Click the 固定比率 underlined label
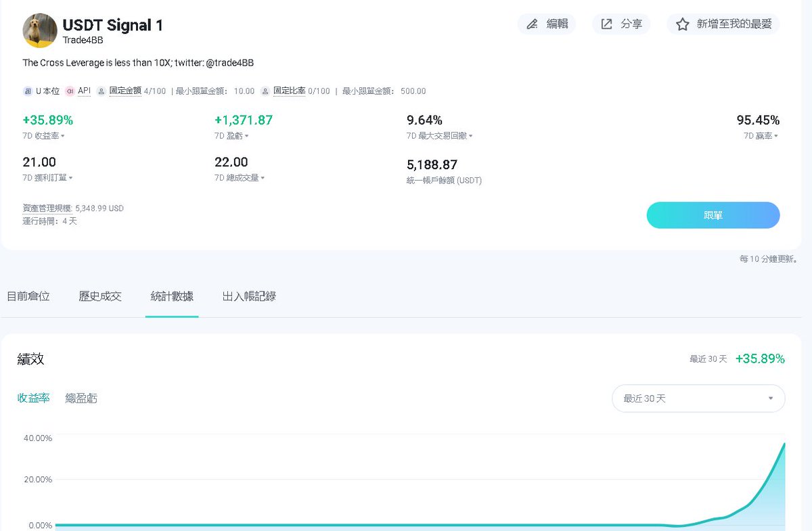 290,91
